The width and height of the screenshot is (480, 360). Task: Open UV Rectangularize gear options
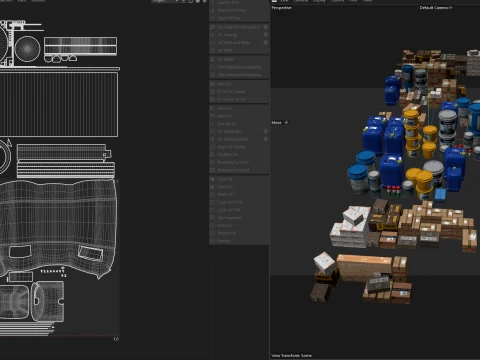pos(266,139)
